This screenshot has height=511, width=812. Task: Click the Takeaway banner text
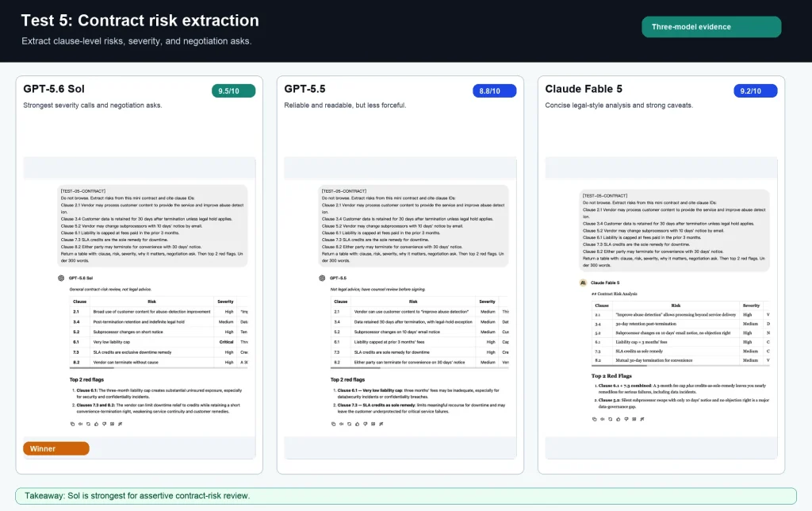point(137,496)
